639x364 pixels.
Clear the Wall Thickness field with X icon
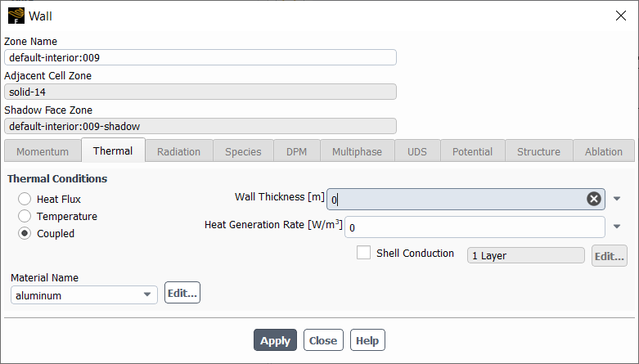[x=594, y=199]
